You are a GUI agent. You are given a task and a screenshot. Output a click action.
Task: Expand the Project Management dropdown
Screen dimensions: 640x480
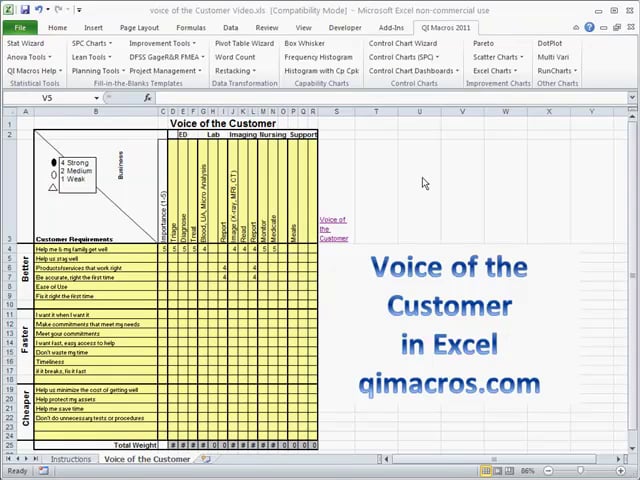(165, 71)
